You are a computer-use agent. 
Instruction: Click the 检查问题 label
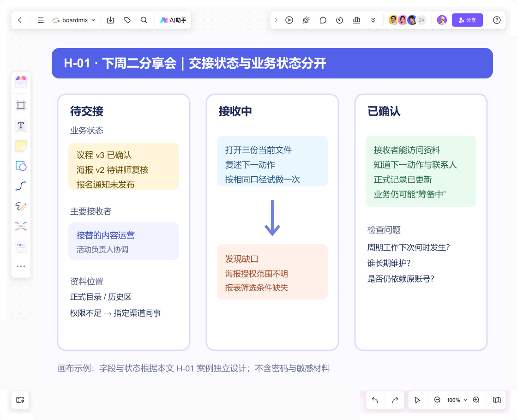(384, 230)
